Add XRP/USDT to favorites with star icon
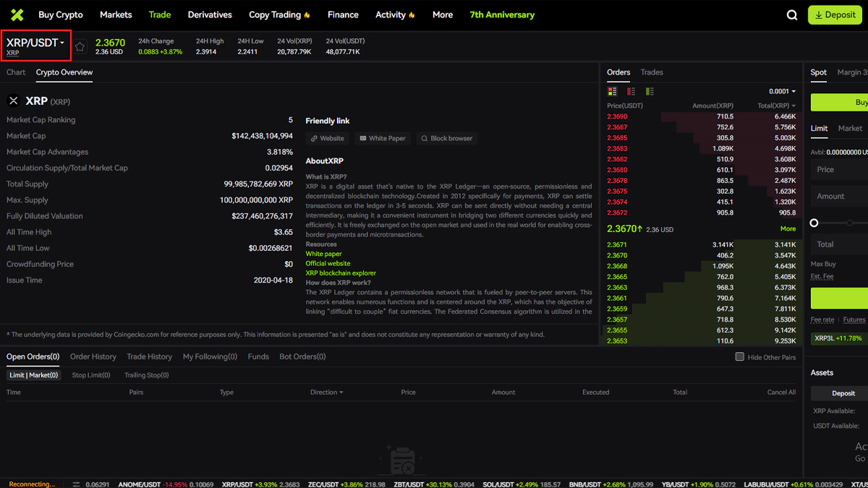Image resolution: width=868 pixels, height=488 pixels. coord(80,46)
